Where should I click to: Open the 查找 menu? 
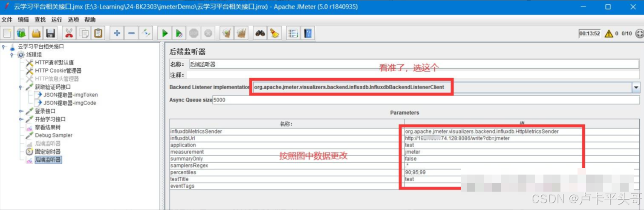coord(40,20)
